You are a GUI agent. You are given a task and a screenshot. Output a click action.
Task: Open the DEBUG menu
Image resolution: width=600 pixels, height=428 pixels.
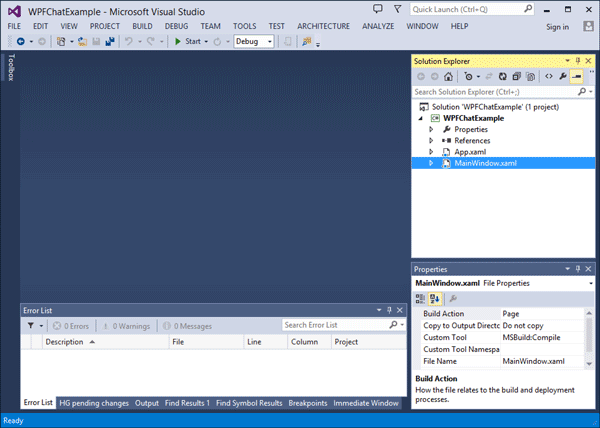(176, 26)
